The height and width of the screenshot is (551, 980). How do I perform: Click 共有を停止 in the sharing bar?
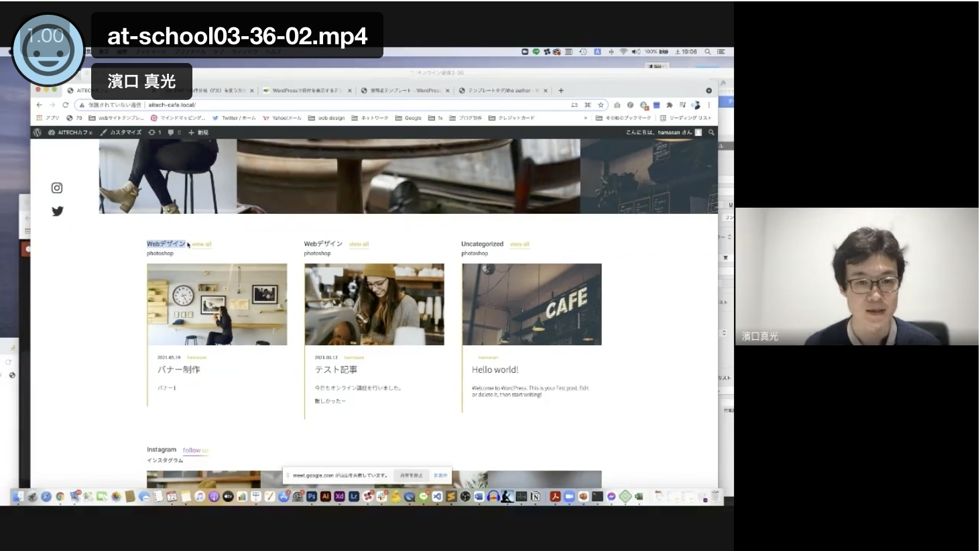pos(412,475)
